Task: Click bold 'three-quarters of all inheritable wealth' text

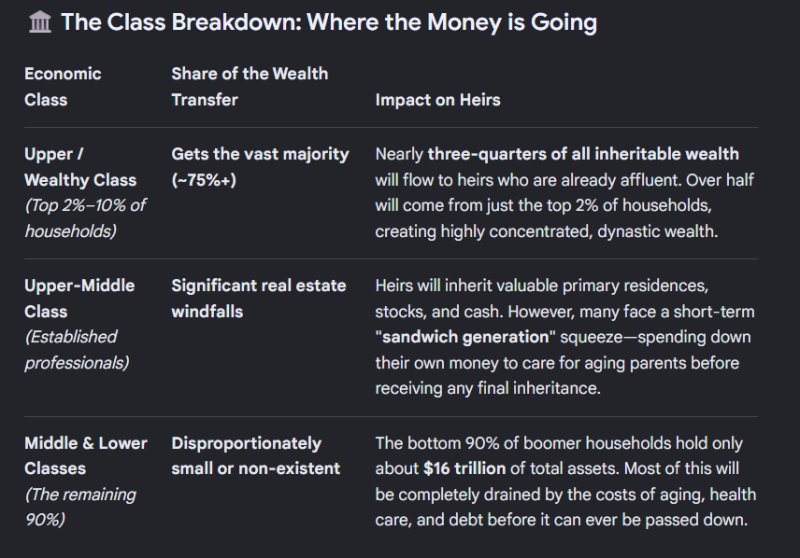Action: pos(583,154)
